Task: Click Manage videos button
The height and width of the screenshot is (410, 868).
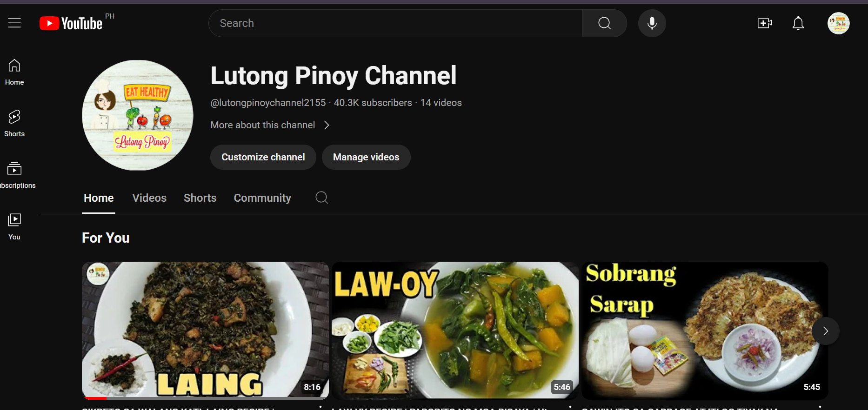Action: pos(366,157)
